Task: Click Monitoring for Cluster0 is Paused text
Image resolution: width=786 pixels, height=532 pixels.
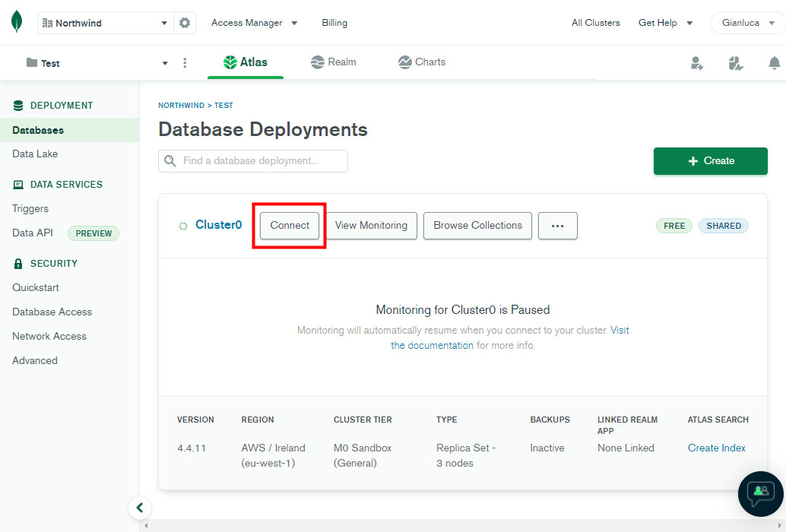Action: pyautogui.click(x=463, y=309)
